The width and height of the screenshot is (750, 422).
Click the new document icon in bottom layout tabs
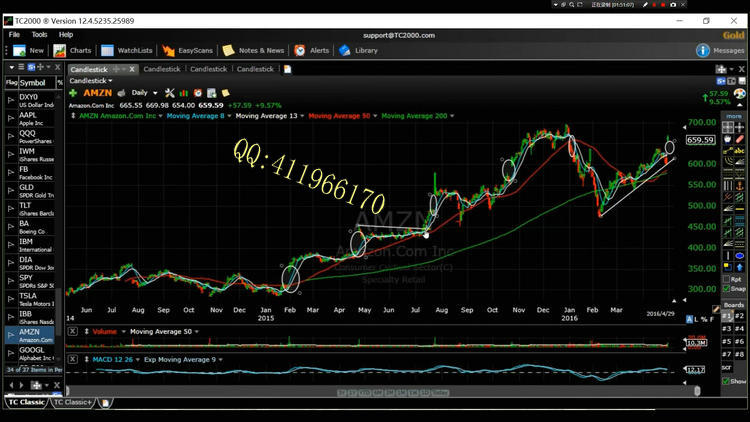(105, 402)
